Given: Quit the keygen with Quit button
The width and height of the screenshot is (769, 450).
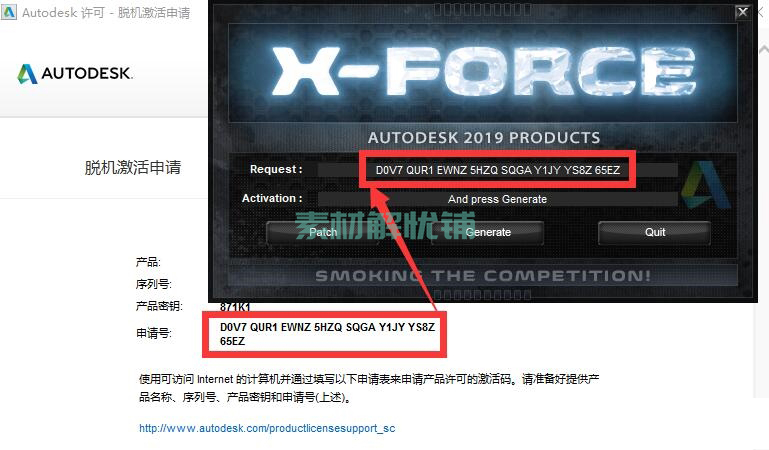Looking at the screenshot, I should click(x=655, y=232).
